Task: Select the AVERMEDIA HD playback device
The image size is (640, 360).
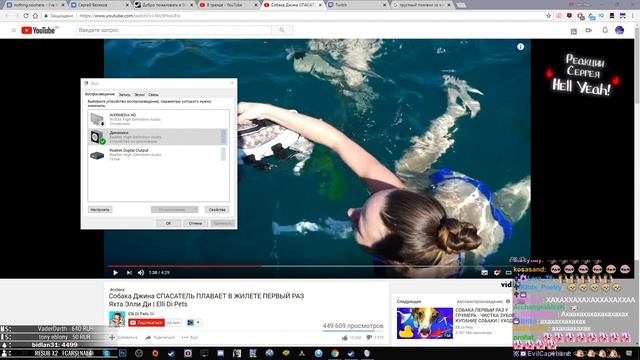Action: [x=158, y=119]
